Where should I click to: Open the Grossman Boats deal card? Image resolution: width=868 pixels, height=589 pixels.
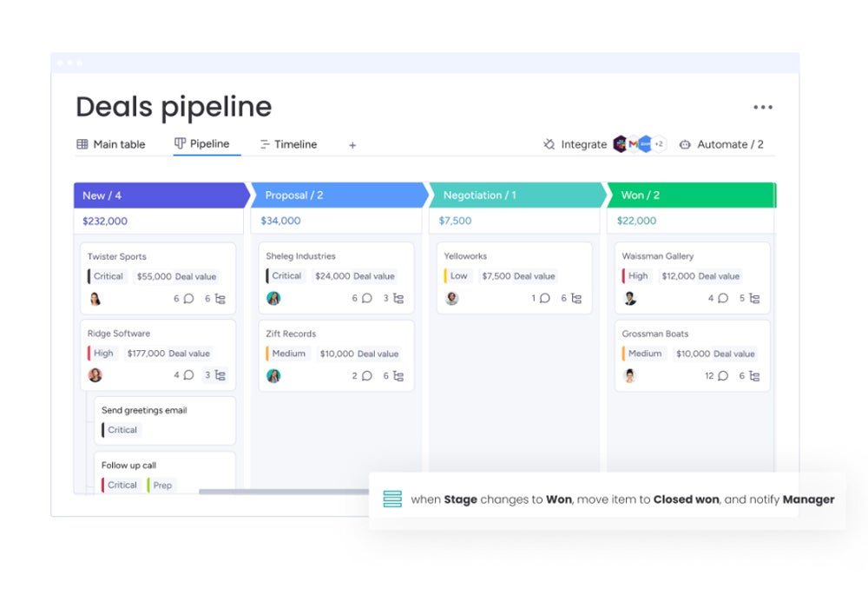693,355
